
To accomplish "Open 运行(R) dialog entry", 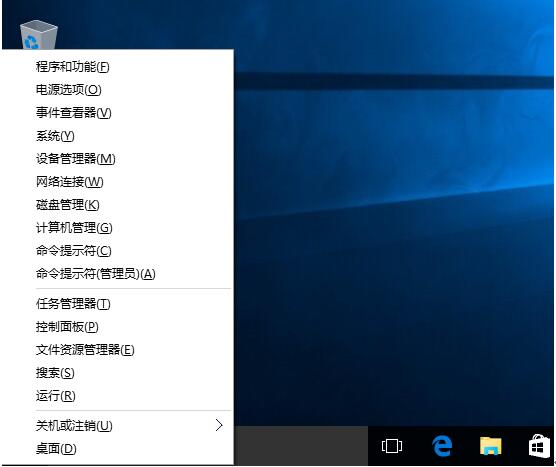I will point(117,396).
